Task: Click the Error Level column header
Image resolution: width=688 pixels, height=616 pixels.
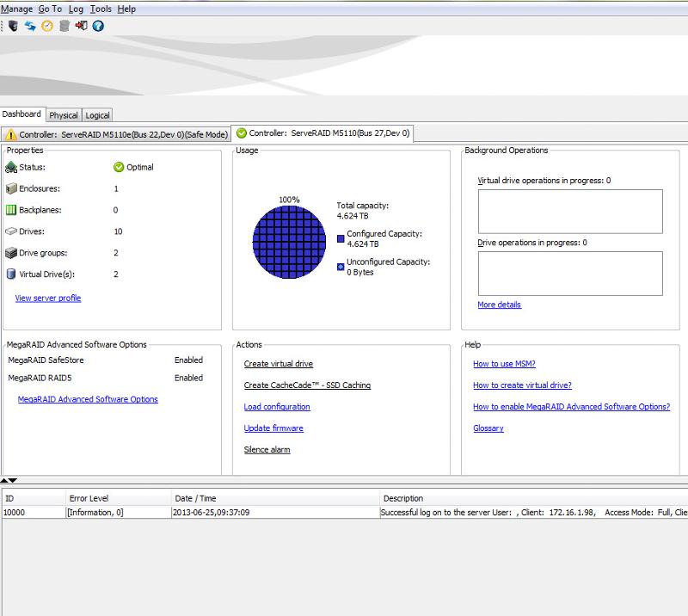Action: click(119, 498)
